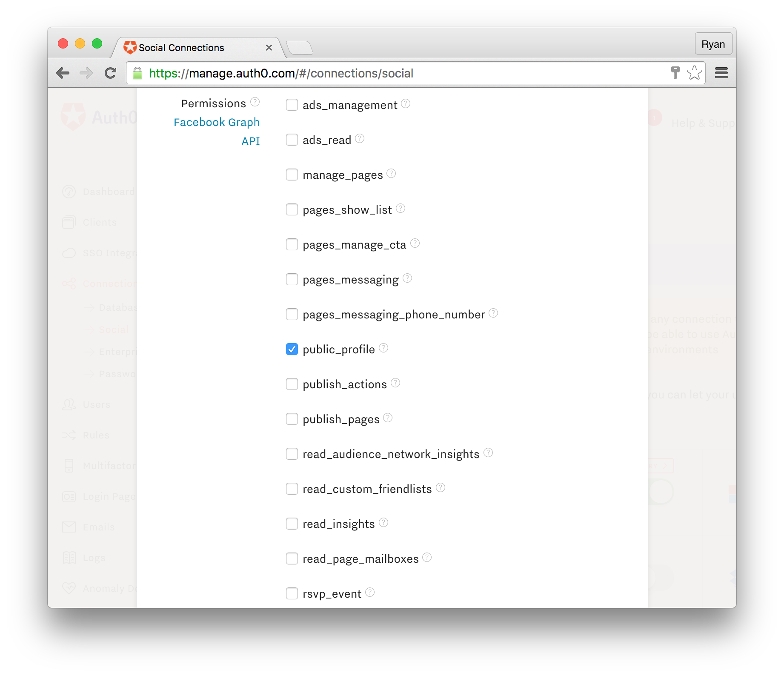This screenshot has width=784, height=676.
Task: Bookmark this page with the star icon
Action: pyautogui.click(x=694, y=73)
